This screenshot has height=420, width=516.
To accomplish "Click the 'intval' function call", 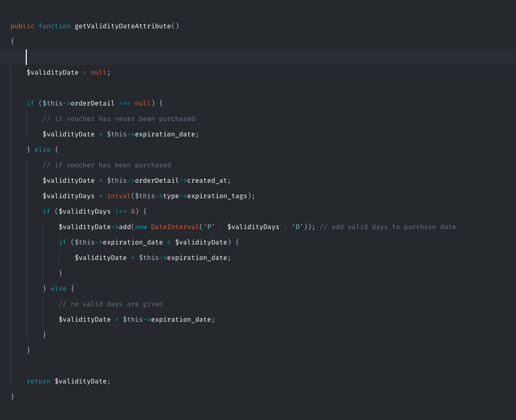I will [119, 196].
